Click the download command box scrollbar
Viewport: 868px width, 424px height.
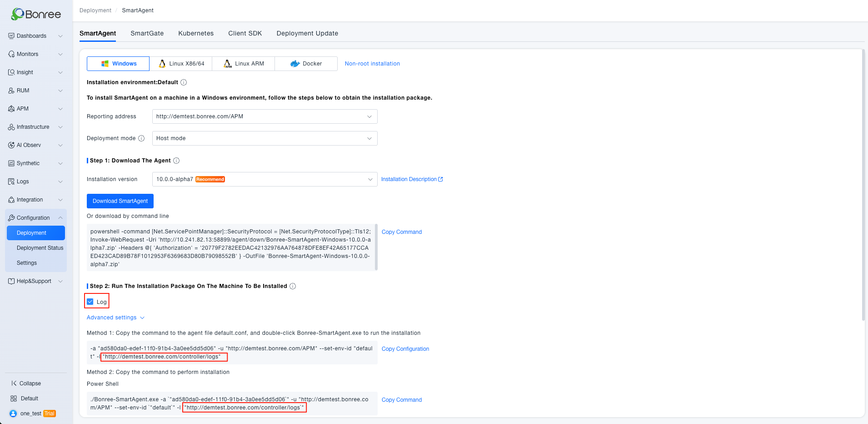click(376, 247)
